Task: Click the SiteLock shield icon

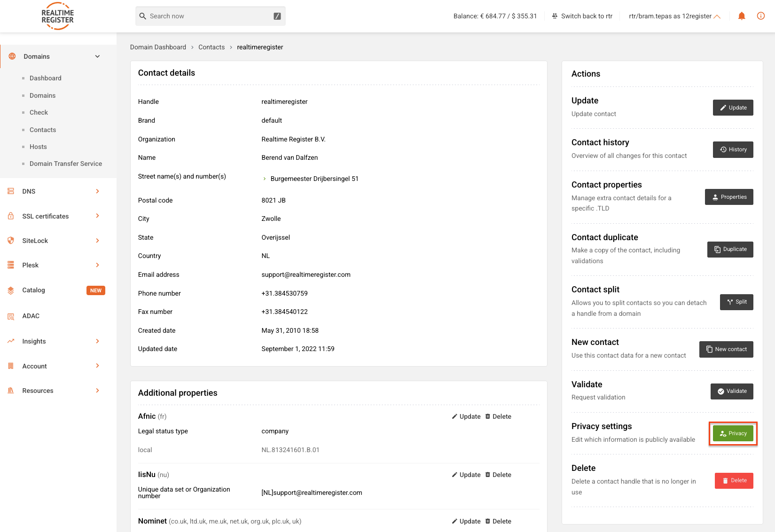Action: [x=11, y=241]
